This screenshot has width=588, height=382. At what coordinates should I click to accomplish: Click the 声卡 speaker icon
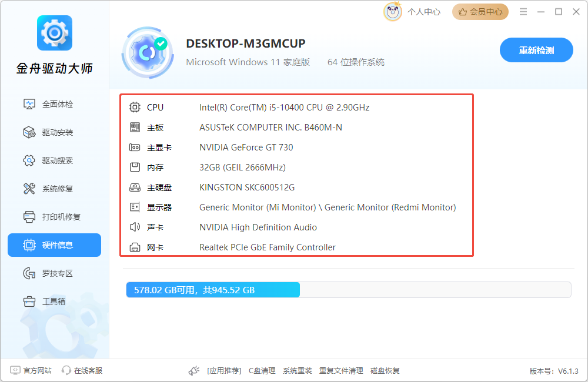tap(135, 227)
